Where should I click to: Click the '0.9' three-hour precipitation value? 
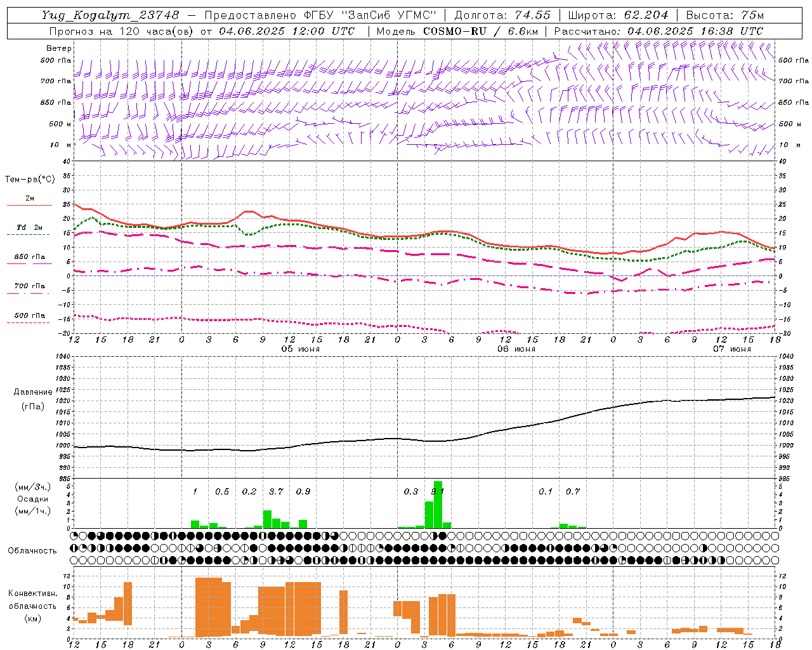(x=303, y=491)
